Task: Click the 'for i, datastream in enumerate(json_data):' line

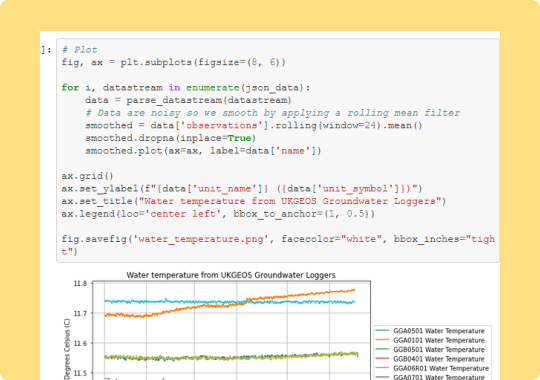Action: point(186,88)
